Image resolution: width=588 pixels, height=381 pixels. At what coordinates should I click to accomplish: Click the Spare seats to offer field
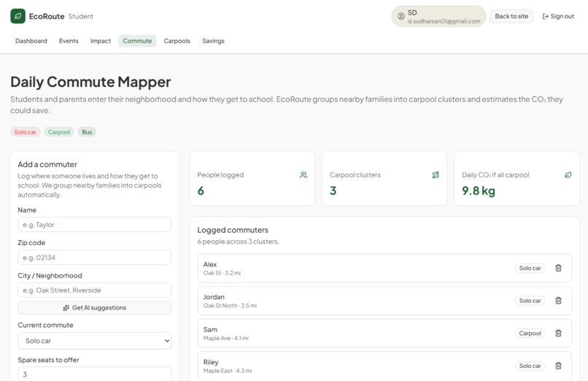[x=95, y=374]
